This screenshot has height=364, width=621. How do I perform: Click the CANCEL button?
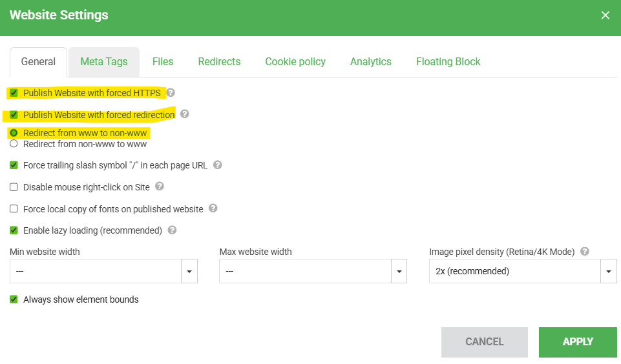tap(485, 342)
